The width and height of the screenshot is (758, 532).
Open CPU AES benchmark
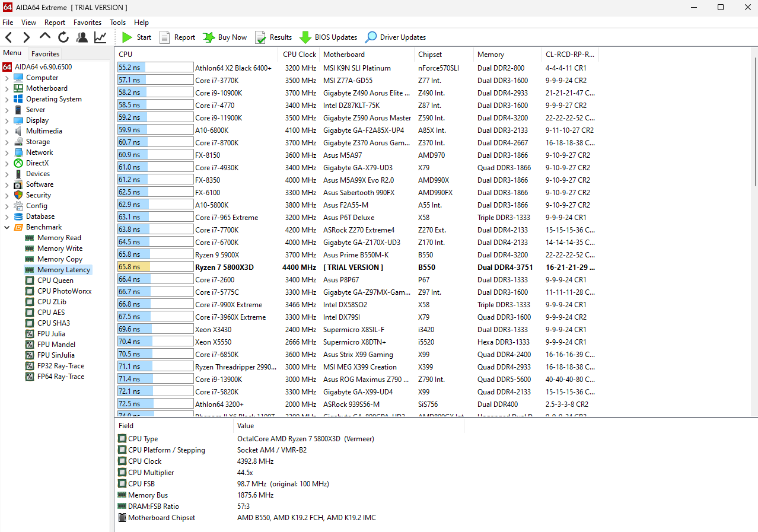tap(46, 313)
